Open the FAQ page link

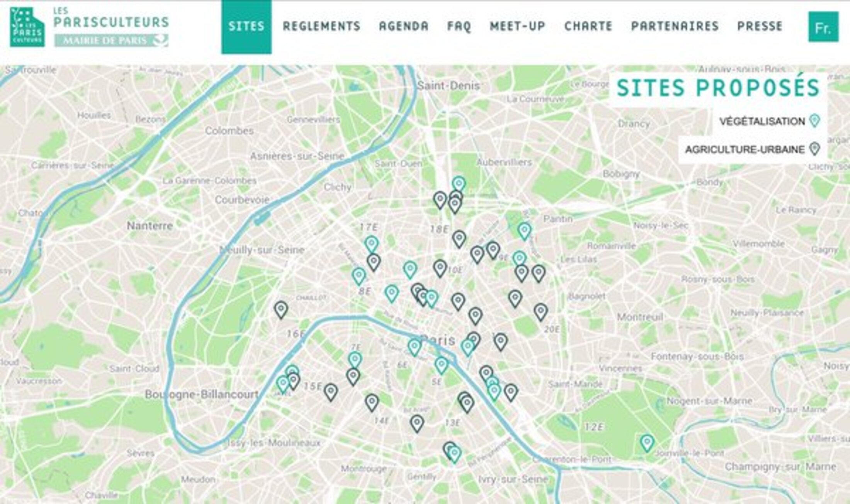click(459, 26)
